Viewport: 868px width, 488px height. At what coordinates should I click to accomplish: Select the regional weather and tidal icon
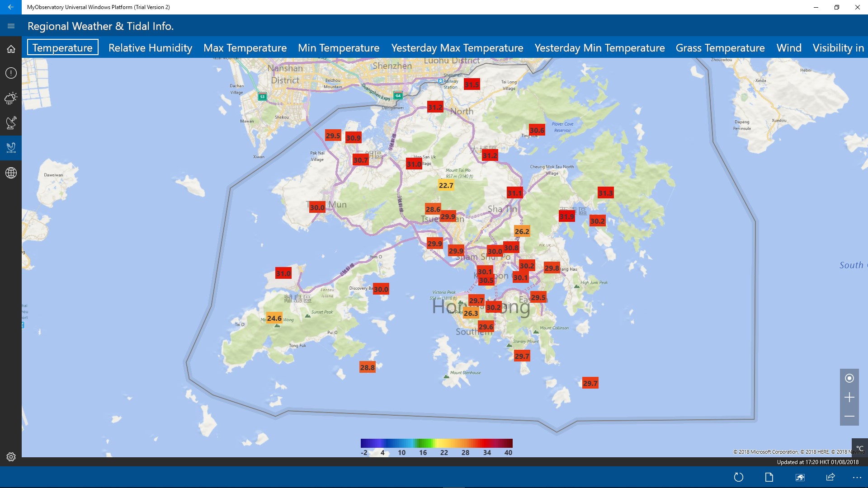pos(11,147)
